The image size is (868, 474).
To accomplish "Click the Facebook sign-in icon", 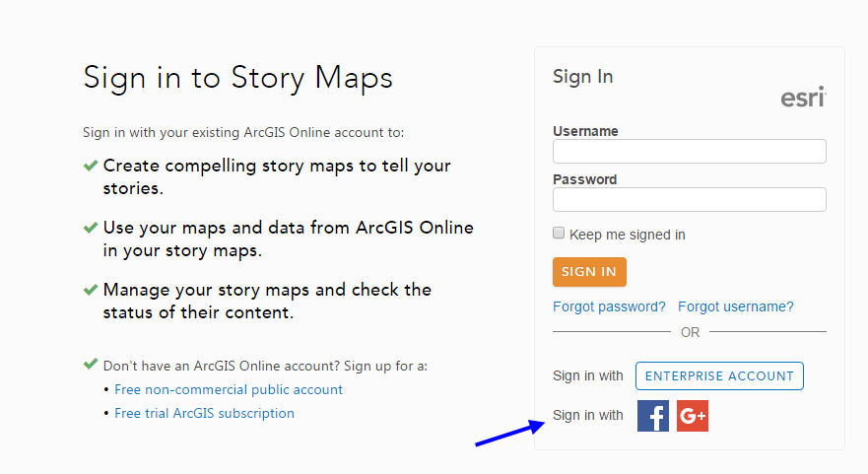I will coord(652,416).
